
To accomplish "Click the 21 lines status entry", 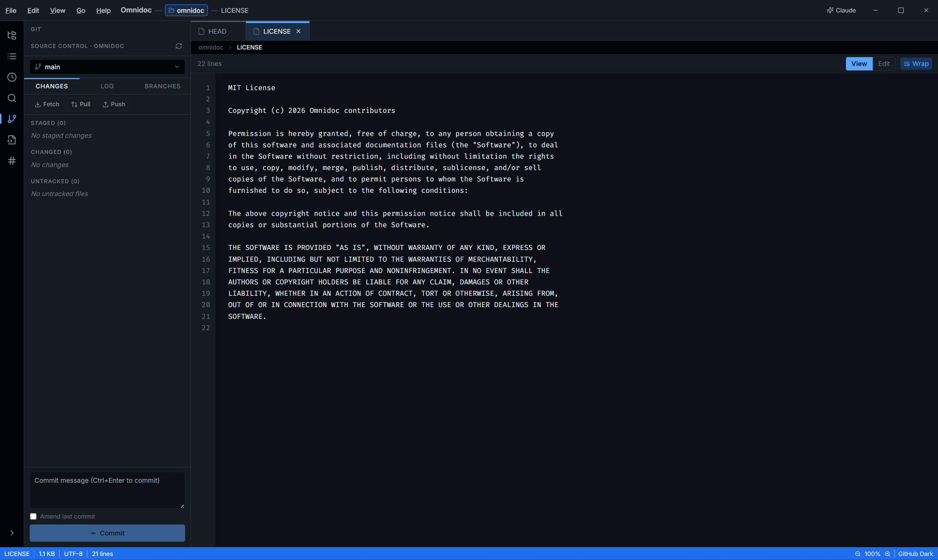I will [103, 554].
